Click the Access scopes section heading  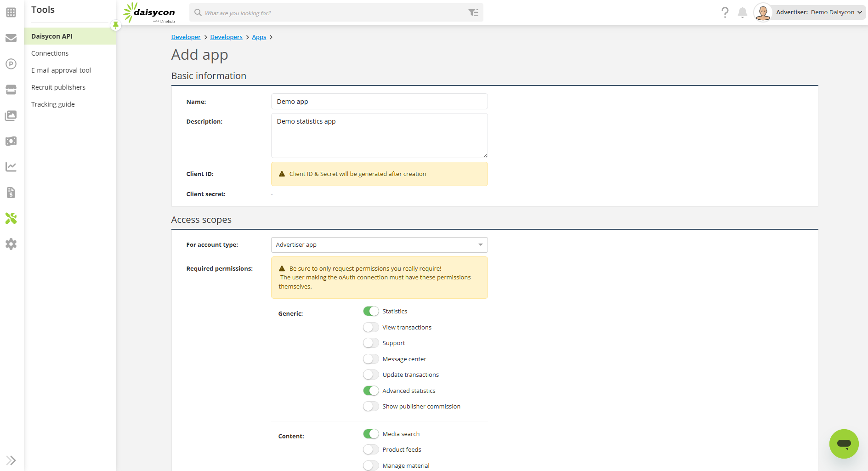(201, 220)
